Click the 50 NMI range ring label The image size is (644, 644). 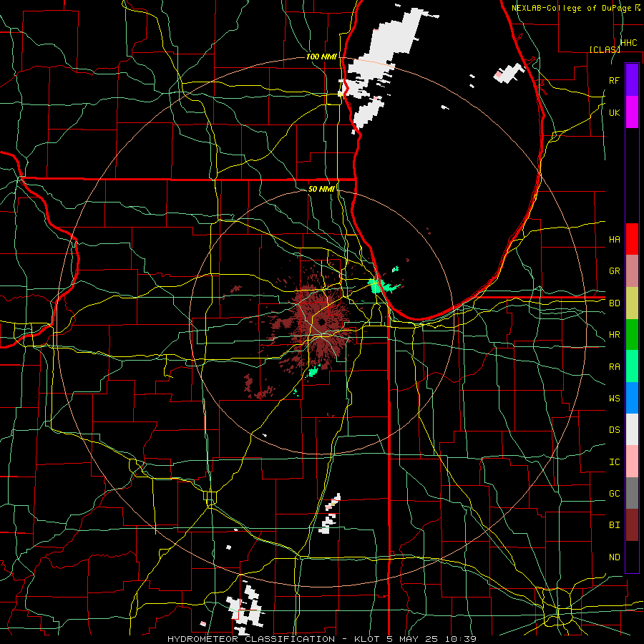(321, 189)
